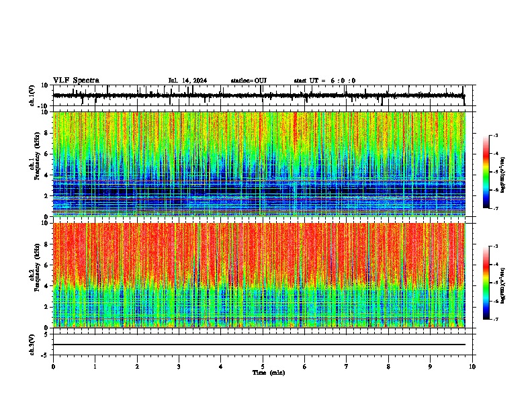The width and height of the screenshot is (532, 411).
Task: Click the "6" kHz tick on ch.2 axis
Action: pos(46,265)
